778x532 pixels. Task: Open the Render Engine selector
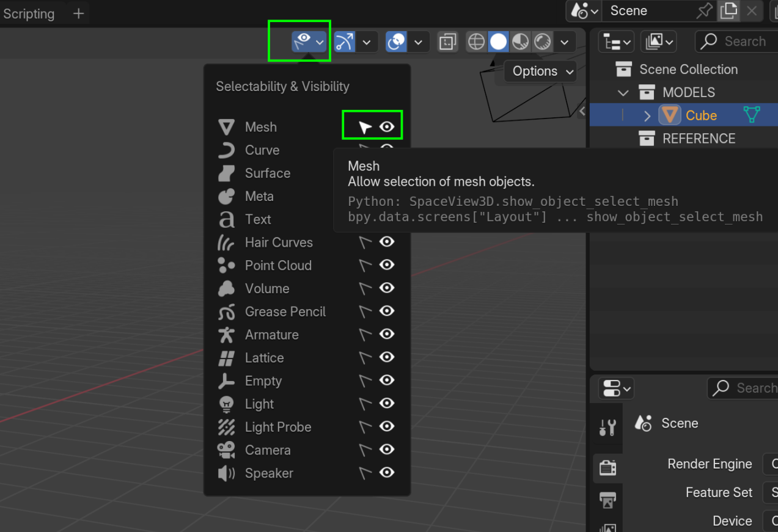[x=772, y=464]
